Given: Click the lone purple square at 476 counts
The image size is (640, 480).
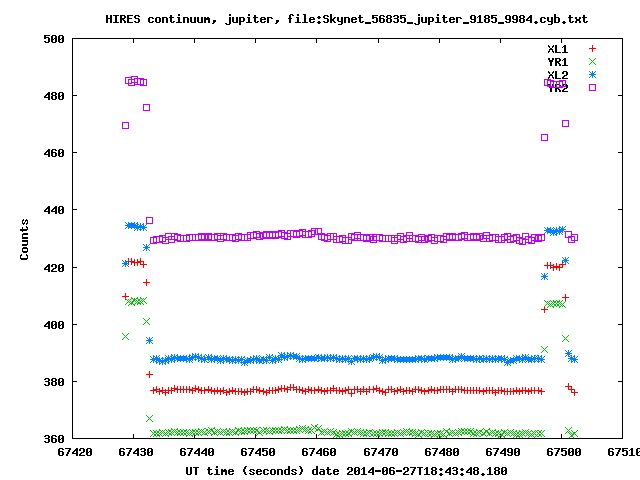Looking at the screenshot, I should point(147,108).
